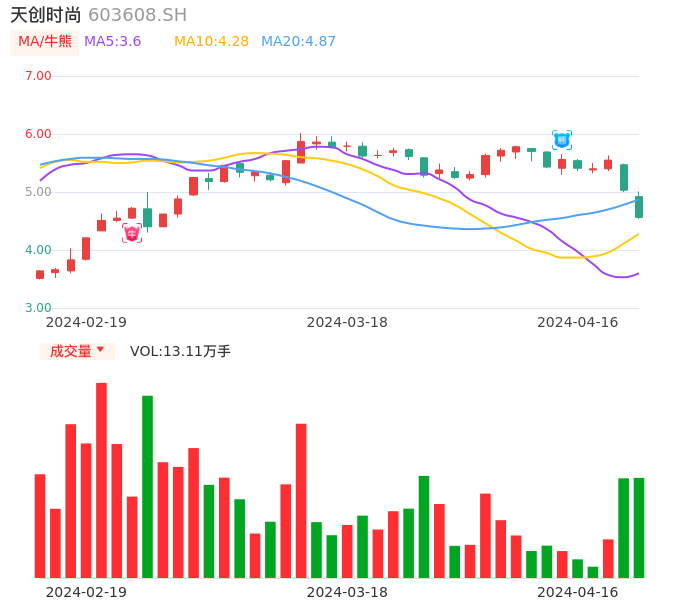The width and height of the screenshot is (686, 606).
Task: Click the 3.00 price axis label
Action: coord(38,308)
